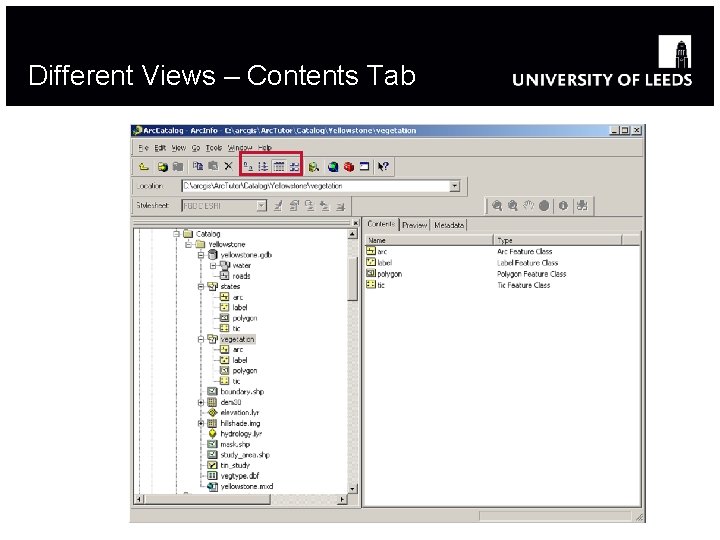Screen dimensions: 720x540
Task: Close the catalog tree panel
Action: (355, 223)
